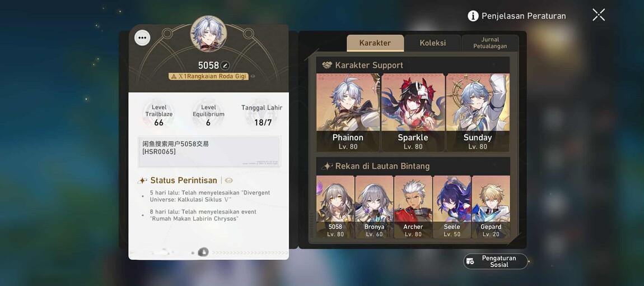Select Seele Lv. 50 portrait
Screen dimensions: 644x286
pyautogui.click(x=452, y=207)
